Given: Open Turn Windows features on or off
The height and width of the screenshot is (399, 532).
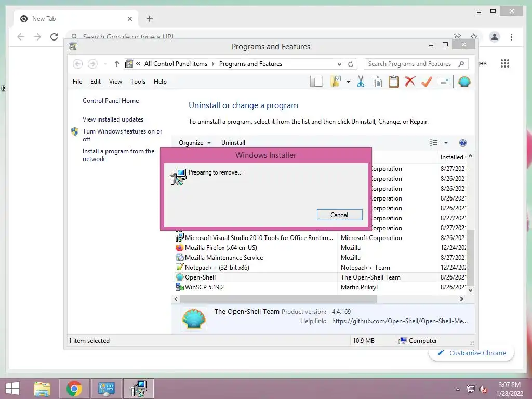Looking at the screenshot, I should click(x=122, y=135).
